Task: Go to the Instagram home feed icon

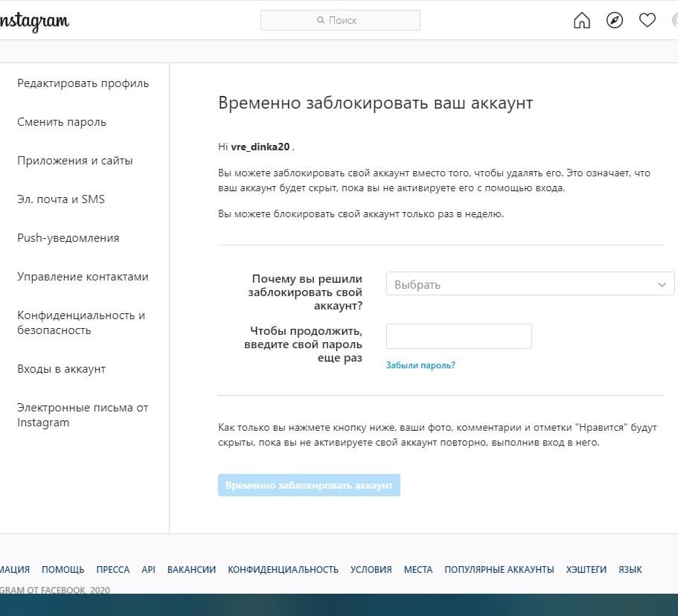Action: [x=581, y=20]
